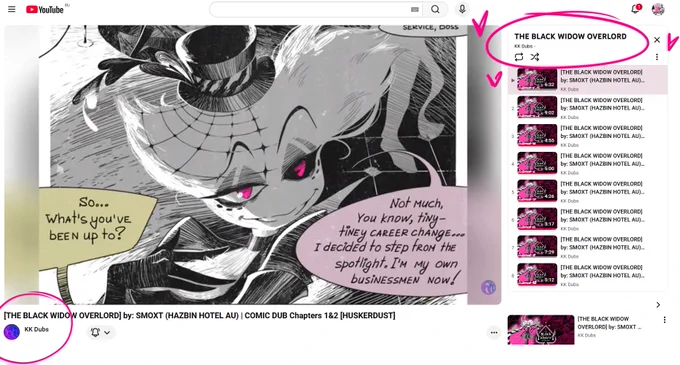Play playlist video 5 lasting 4:26
This screenshot has width=680, height=365.
coord(588,192)
